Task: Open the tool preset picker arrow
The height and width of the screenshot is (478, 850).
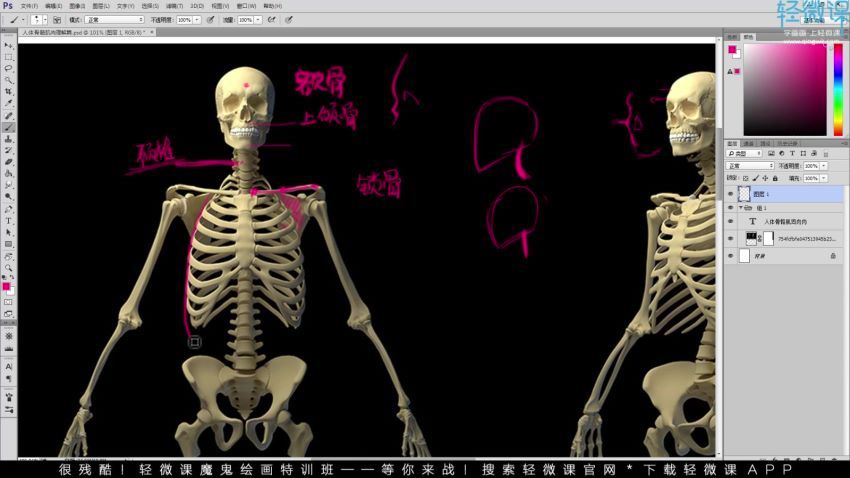Action: 23,20
